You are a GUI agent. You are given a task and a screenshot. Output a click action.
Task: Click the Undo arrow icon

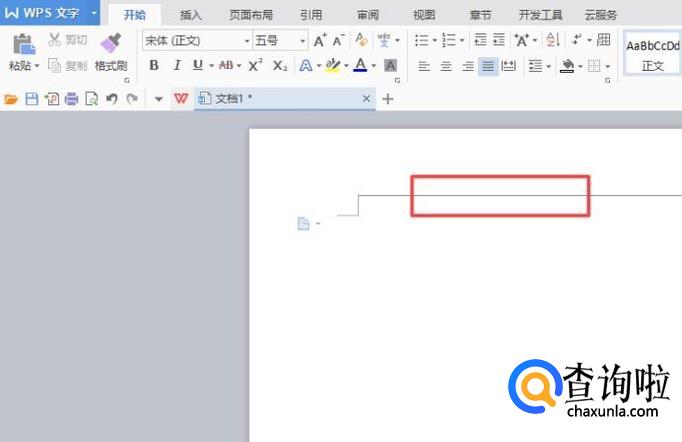point(111,99)
